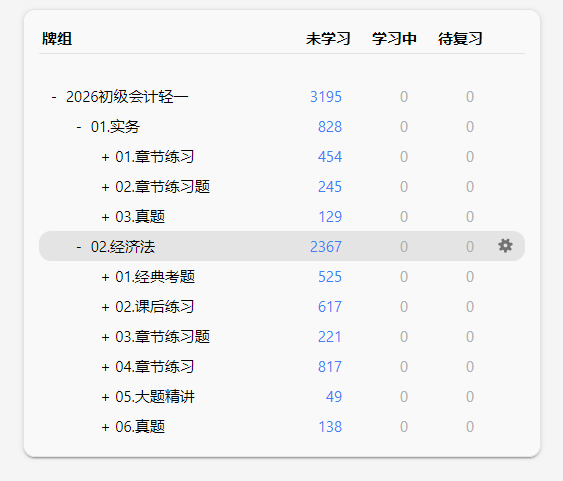
Task: Collapse the 01.实务 subdeck
Action: pyautogui.click(x=79, y=127)
